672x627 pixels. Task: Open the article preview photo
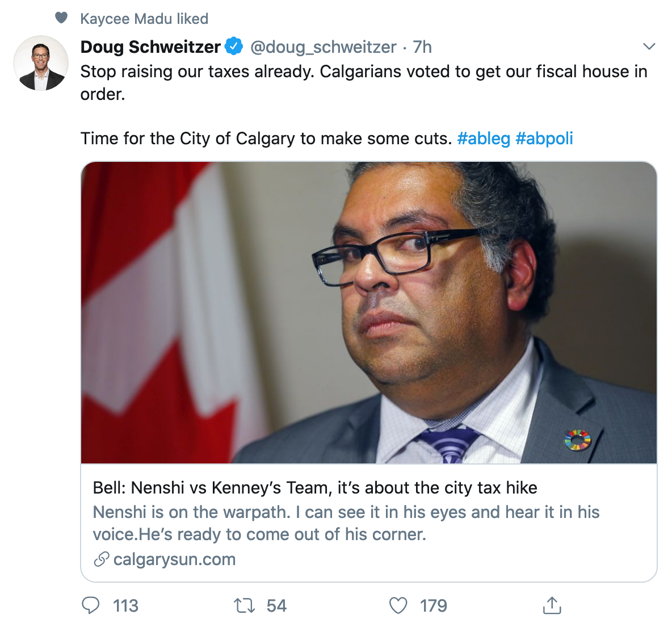tap(369, 312)
